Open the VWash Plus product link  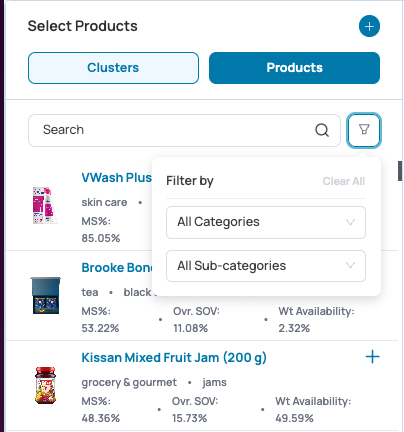coord(117,178)
